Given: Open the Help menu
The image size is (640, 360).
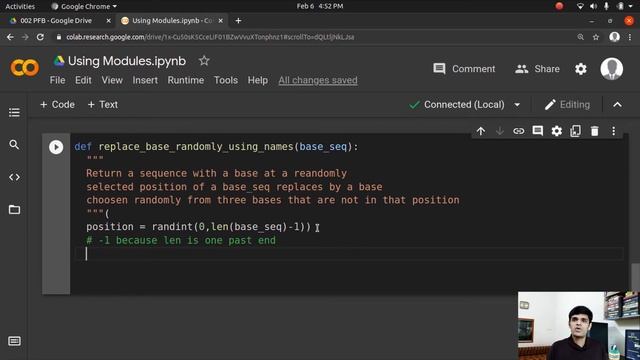Looking at the screenshot, I should pyautogui.click(x=258, y=80).
